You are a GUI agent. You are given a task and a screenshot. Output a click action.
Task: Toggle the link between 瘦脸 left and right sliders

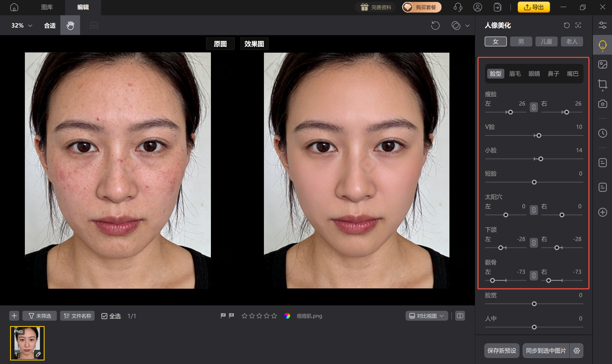click(534, 107)
